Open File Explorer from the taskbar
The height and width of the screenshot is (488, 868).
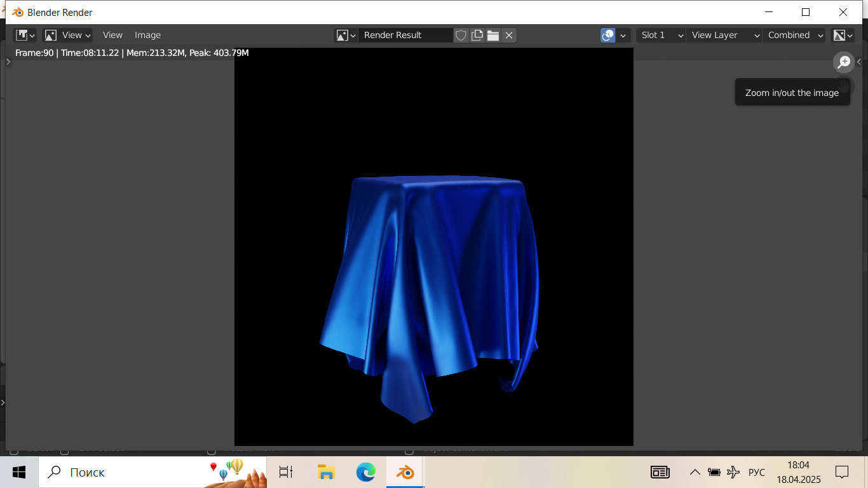click(326, 472)
